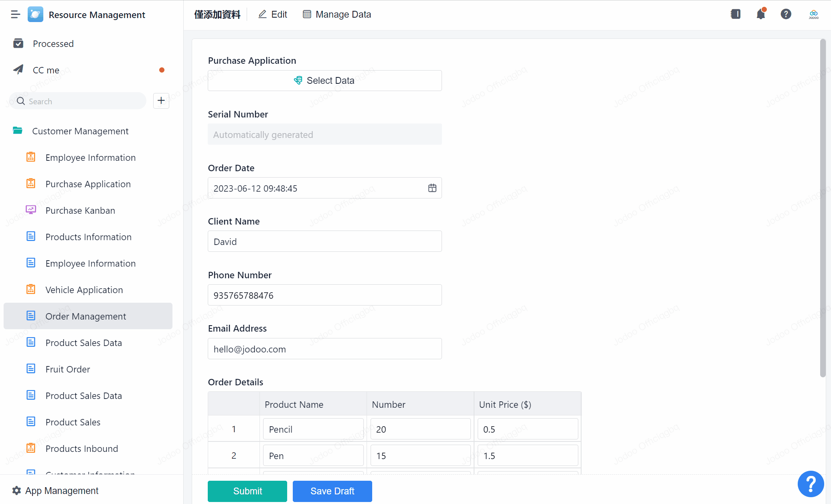This screenshot has width=831, height=504.
Task: Open the floating blue help bubble
Action: [x=811, y=484]
